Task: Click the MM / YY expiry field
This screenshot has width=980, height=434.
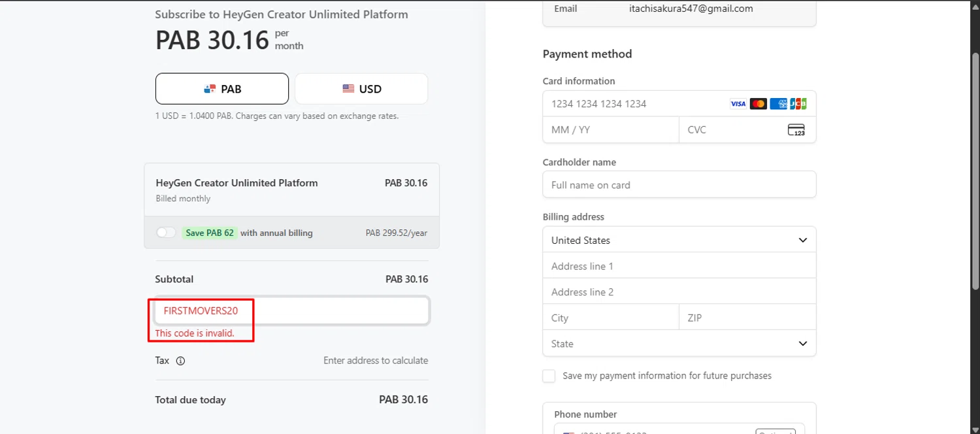Action: (611, 130)
